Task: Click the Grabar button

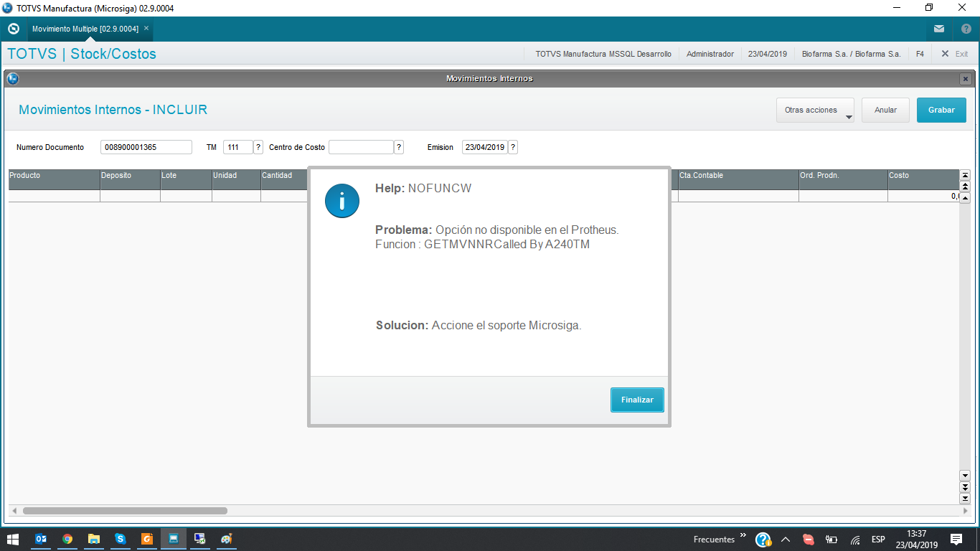Action: click(x=941, y=110)
